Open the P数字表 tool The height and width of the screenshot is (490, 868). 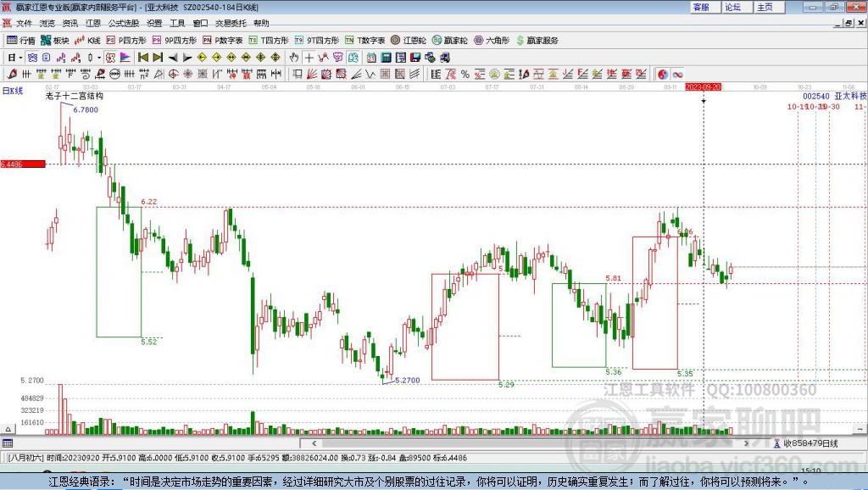tap(223, 41)
